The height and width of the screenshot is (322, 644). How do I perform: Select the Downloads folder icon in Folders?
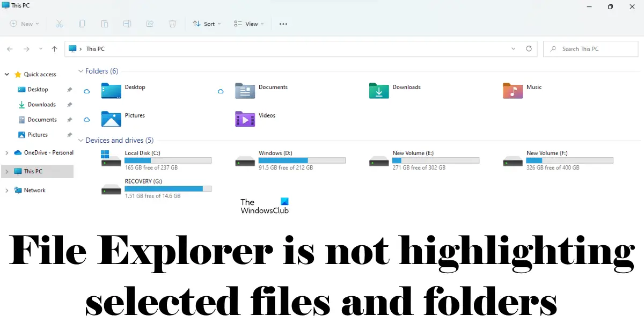point(379,91)
